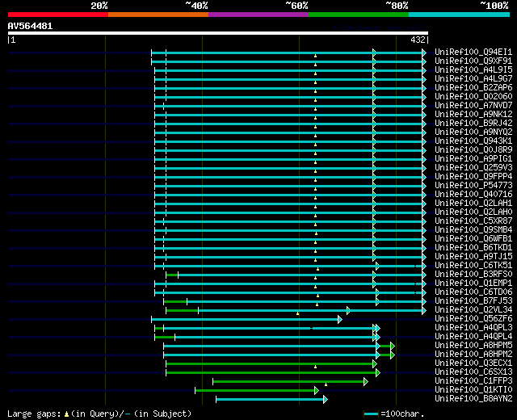
Task: Click the purple ~60% legend segment
Action: (258, 15)
